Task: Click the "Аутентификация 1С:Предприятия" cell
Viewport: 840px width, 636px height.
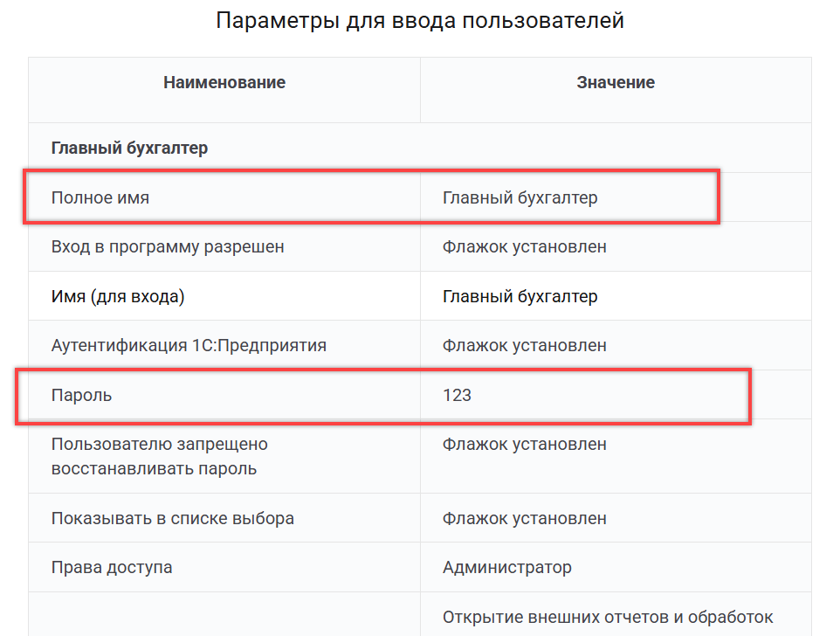Action: click(189, 345)
